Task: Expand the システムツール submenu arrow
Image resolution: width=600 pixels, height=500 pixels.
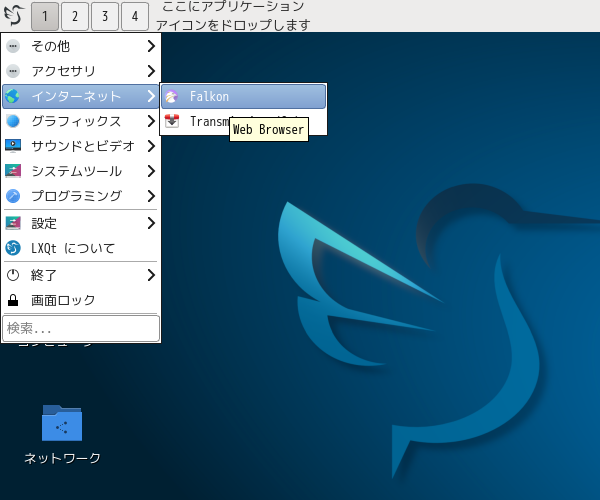Action: (151, 171)
